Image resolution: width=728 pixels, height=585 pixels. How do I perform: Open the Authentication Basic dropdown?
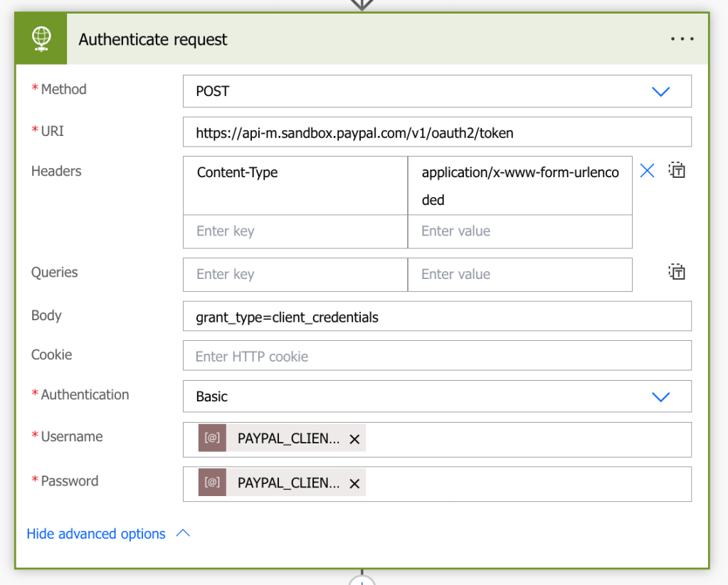[x=660, y=397]
